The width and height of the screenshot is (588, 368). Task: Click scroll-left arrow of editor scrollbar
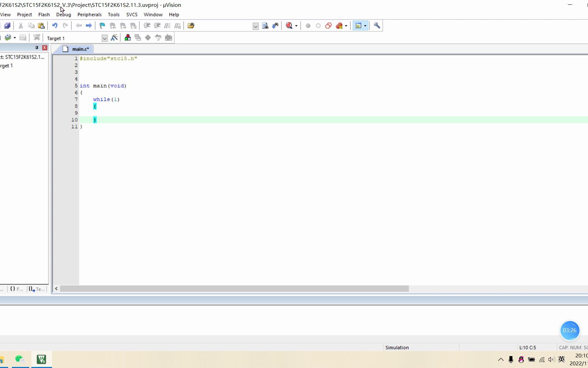click(56, 289)
